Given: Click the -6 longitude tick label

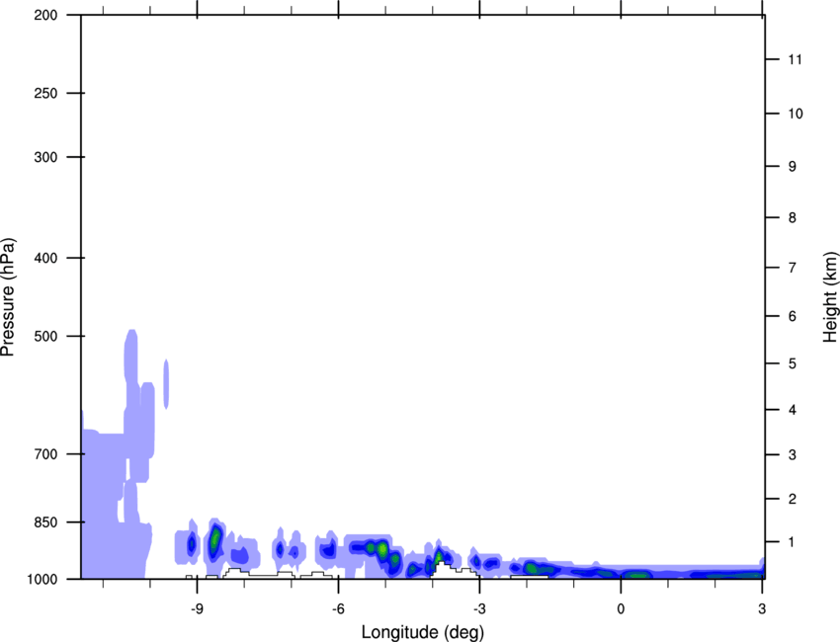Looking at the screenshot, I should pos(338,609).
